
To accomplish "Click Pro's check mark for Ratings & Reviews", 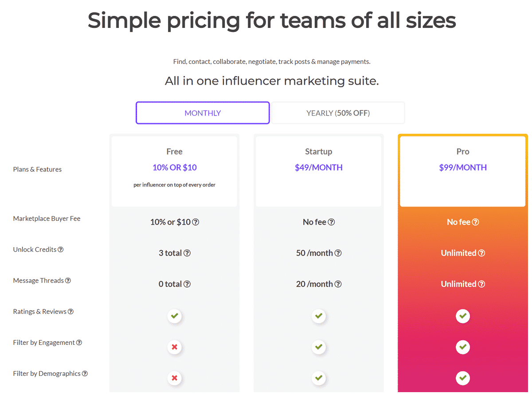I will (463, 316).
